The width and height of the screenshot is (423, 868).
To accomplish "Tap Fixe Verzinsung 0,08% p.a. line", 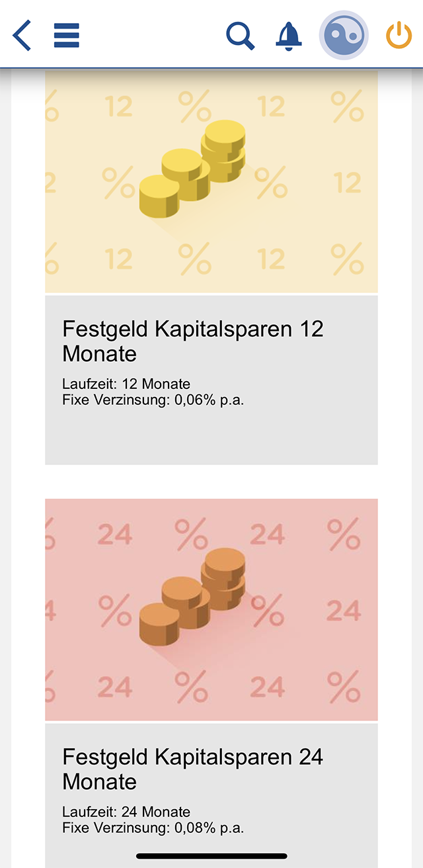I will (153, 828).
